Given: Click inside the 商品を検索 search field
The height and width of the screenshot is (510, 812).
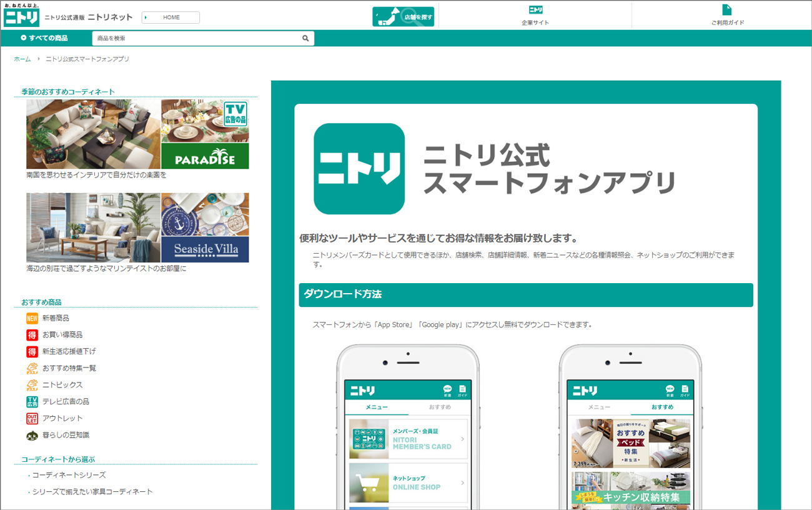Looking at the screenshot, I should (196, 38).
